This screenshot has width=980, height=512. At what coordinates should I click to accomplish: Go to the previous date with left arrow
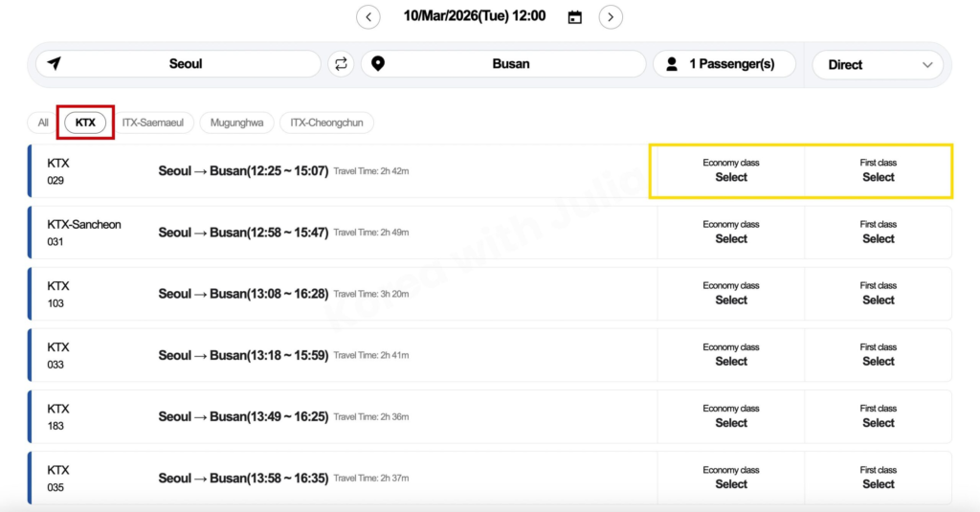click(x=368, y=17)
